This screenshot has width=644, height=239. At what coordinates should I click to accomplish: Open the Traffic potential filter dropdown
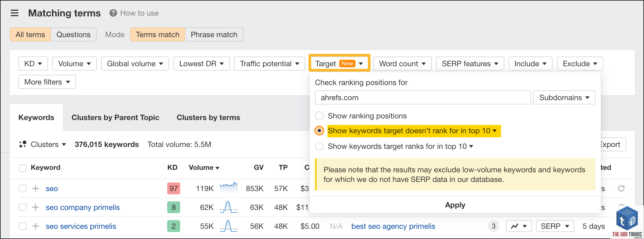[x=270, y=64]
